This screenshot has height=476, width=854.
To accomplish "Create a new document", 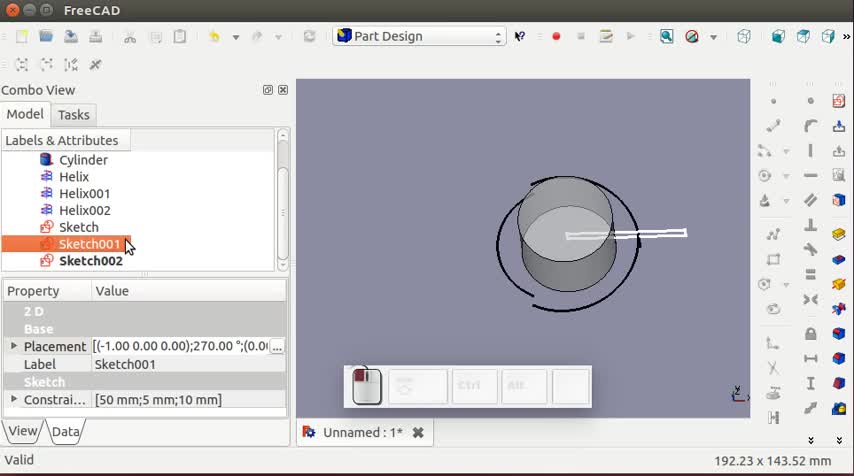I will point(22,36).
